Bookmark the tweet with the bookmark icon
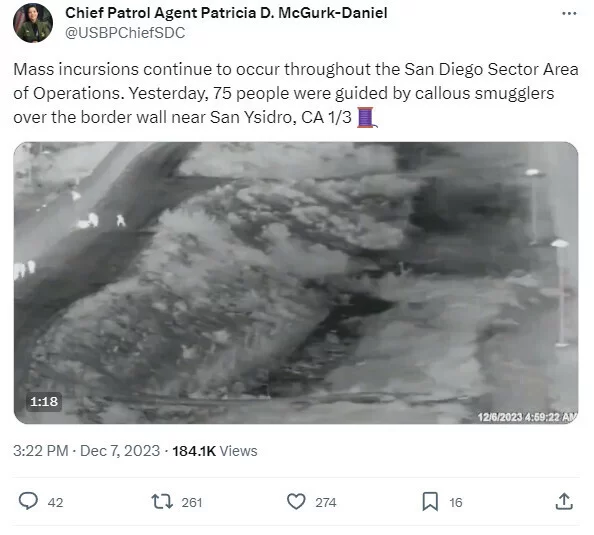This screenshot has width=594, height=535. pyautogui.click(x=430, y=501)
